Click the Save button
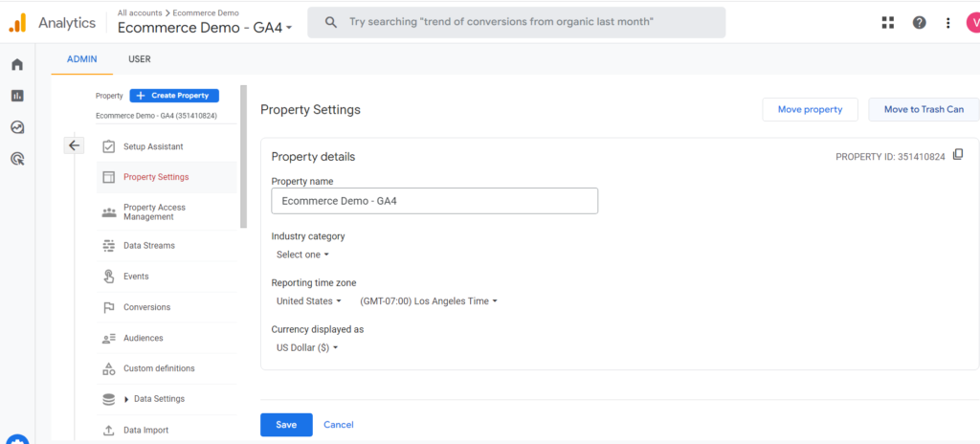This screenshot has width=980, height=444. tap(286, 425)
